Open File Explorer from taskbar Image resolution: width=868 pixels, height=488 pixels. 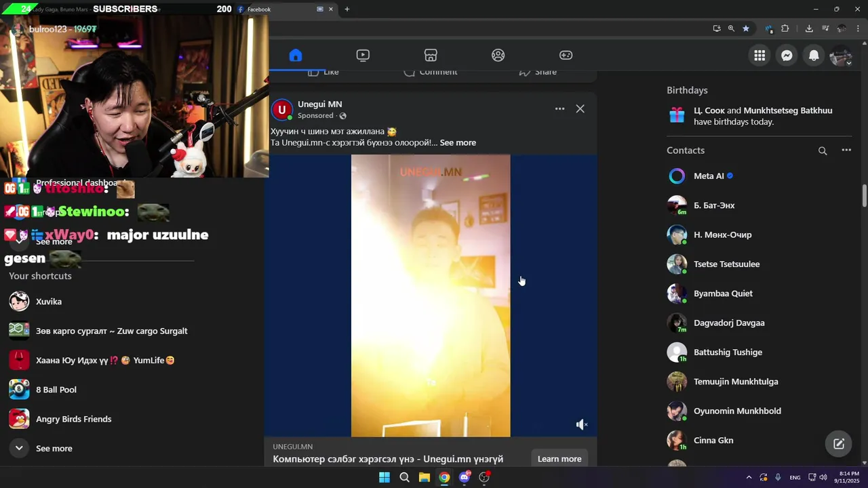[424, 477]
